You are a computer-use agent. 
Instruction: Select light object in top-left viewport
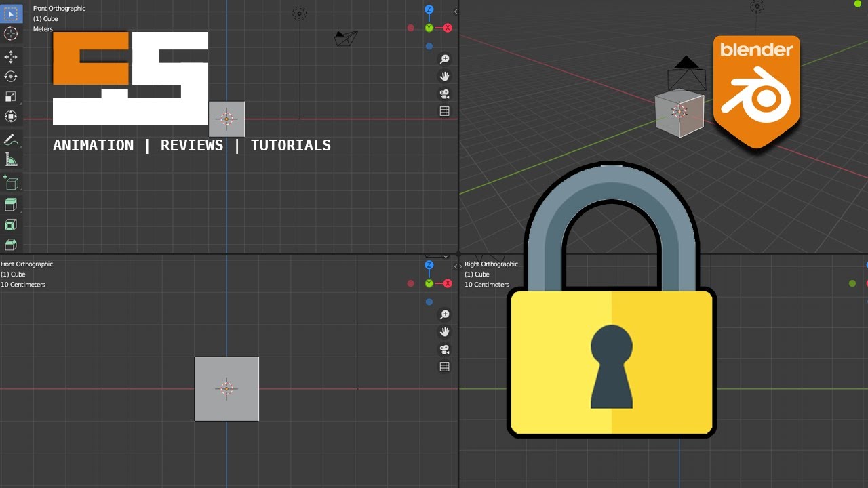coord(299,13)
